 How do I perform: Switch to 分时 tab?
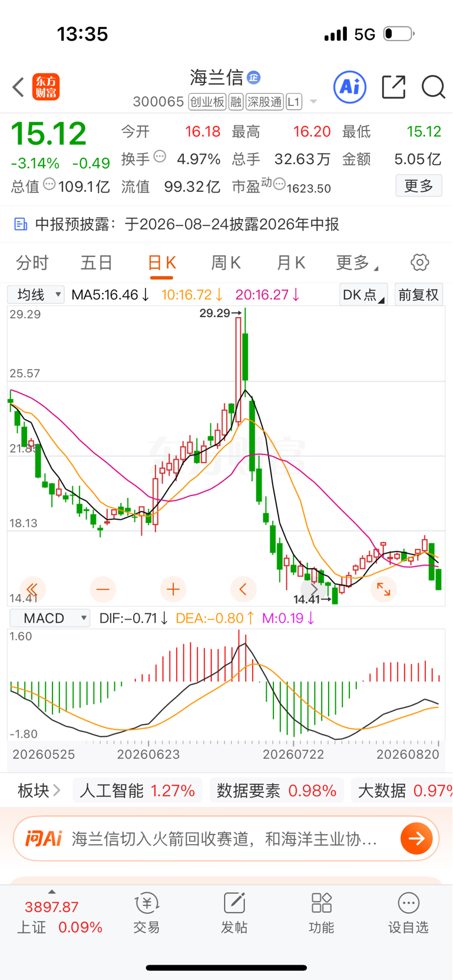pyautogui.click(x=32, y=263)
